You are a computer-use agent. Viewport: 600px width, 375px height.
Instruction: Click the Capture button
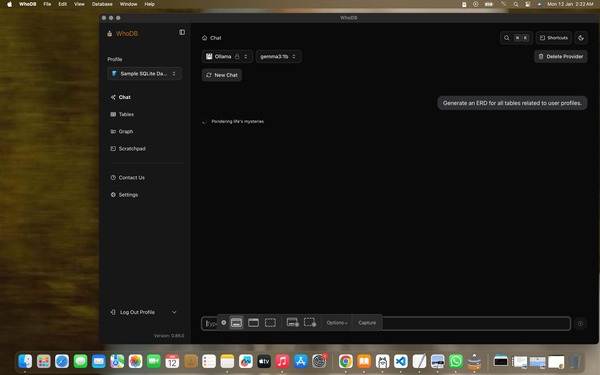(x=367, y=323)
